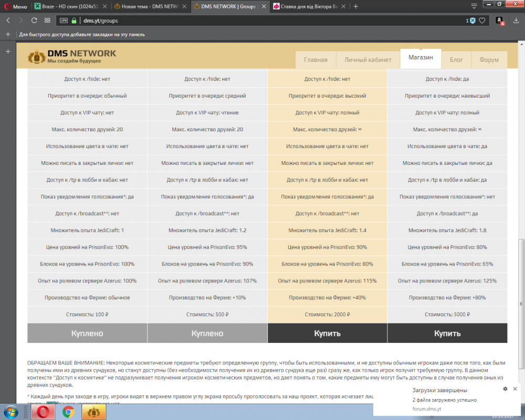The image size is (525, 420).
Task: Focus the address bar dms.yt/groups
Action: point(268,20)
